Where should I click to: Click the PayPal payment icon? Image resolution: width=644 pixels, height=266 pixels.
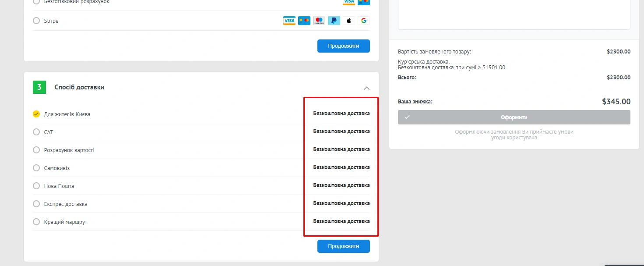334,21
